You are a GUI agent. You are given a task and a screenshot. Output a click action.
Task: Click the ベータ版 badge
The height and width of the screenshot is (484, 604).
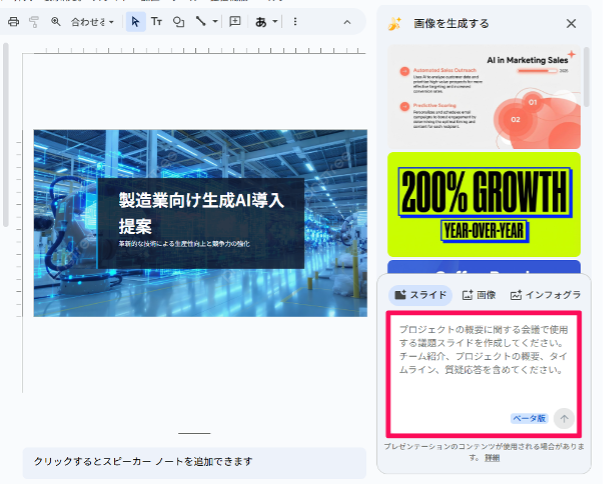pyautogui.click(x=530, y=418)
